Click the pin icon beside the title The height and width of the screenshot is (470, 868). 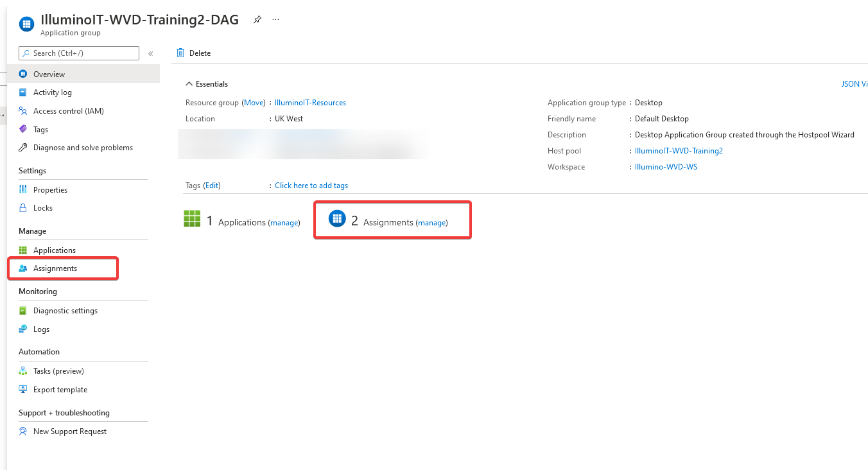[257, 20]
